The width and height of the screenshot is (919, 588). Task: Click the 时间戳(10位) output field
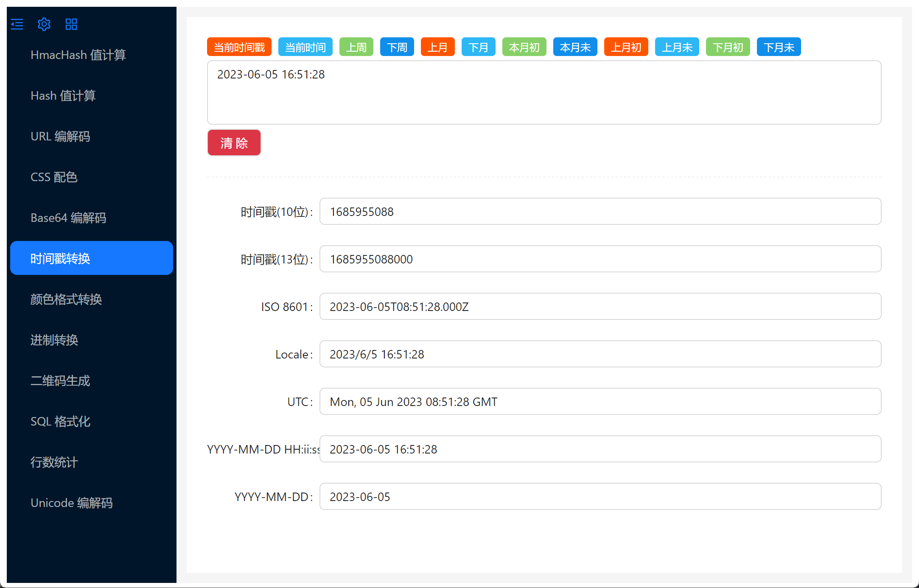point(600,211)
